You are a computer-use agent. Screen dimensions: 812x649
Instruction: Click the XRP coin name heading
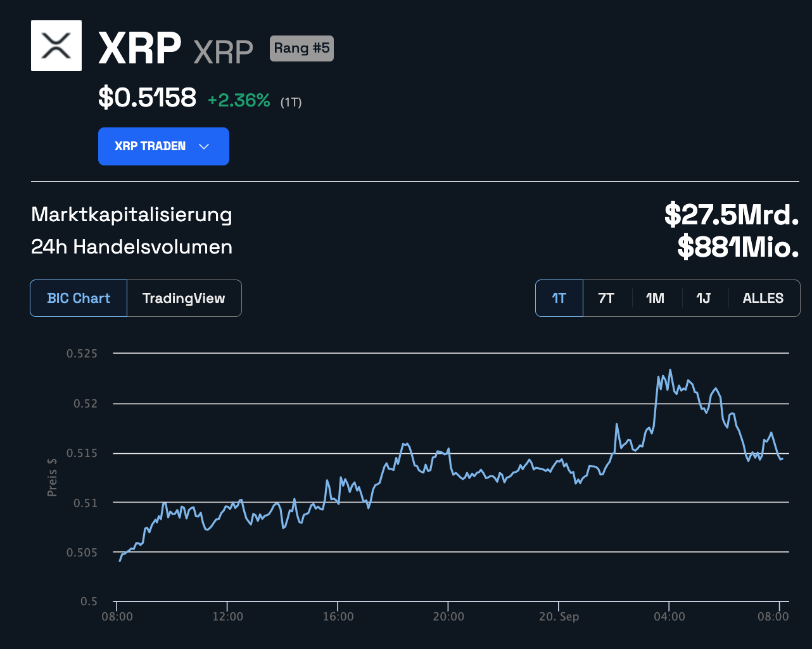click(140, 48)
